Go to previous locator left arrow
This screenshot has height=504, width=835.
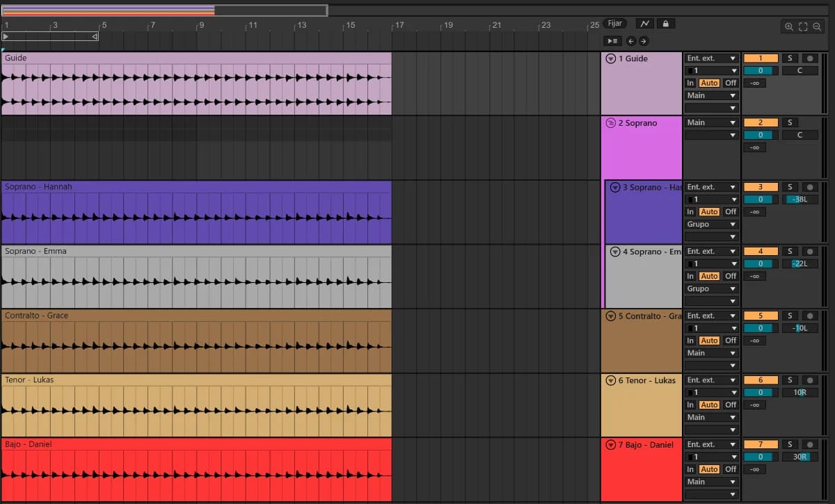pos(630,41)
